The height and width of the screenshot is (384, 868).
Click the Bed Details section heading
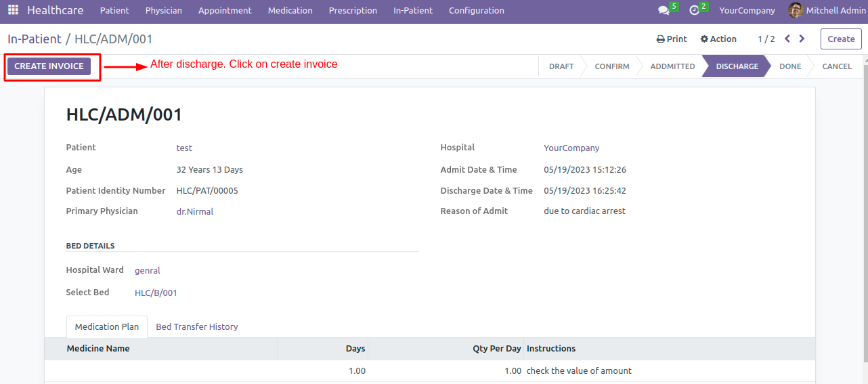pyautogui.click(x=90, y=246)
